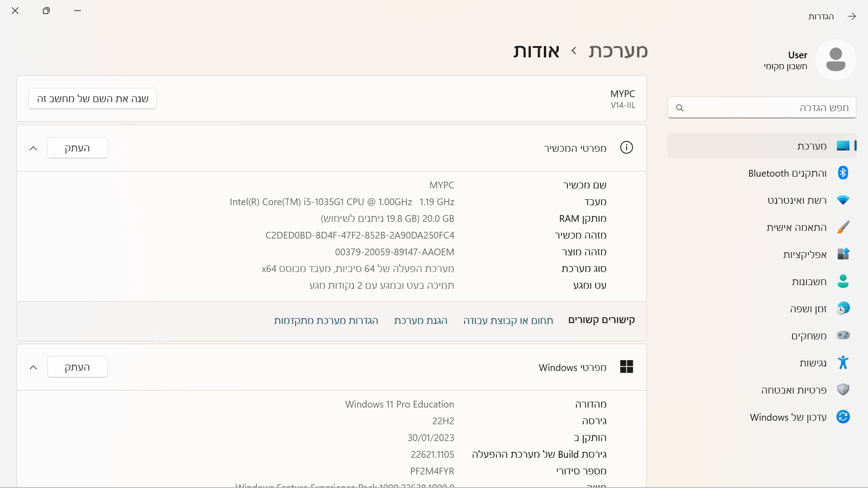The image size is (868, 488).
Task: Open Advanced system settings link
Action: (x=326, y=321)
